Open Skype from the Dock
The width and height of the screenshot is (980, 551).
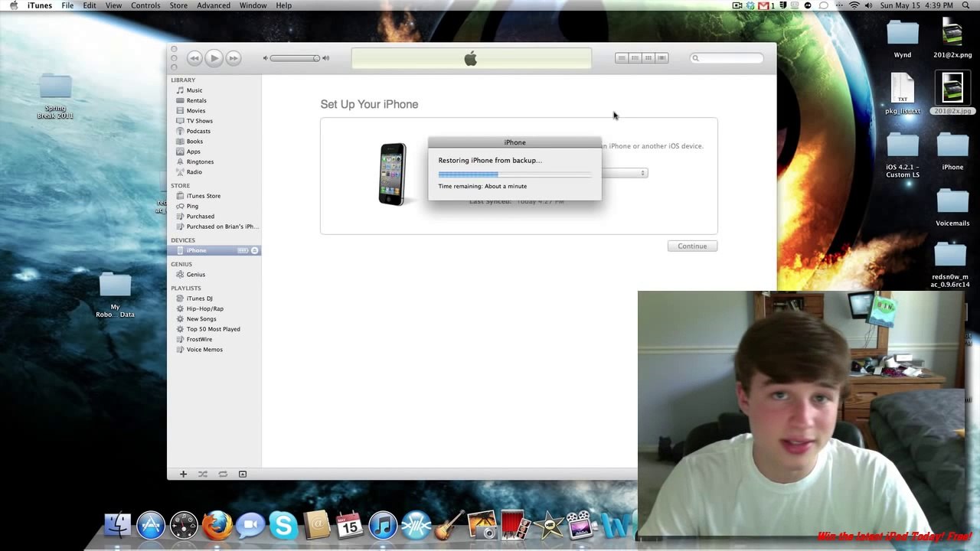click(283, 526)
